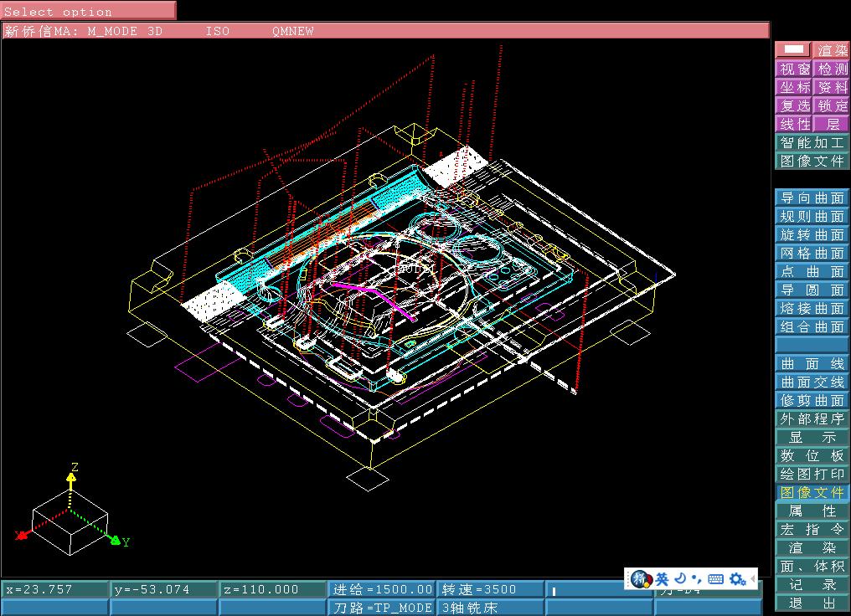
Task: Click the 进给=1500.00 feed rate field
Action: (x=382, y=589)
